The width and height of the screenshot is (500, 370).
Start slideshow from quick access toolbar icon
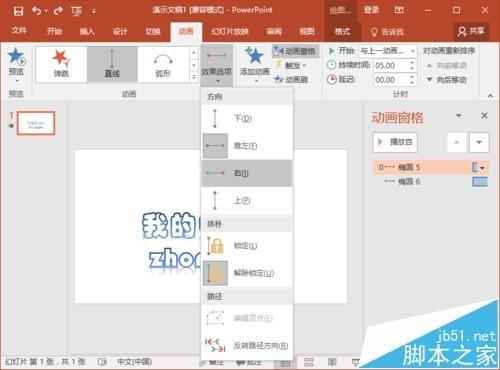click(x=76, y=11)
